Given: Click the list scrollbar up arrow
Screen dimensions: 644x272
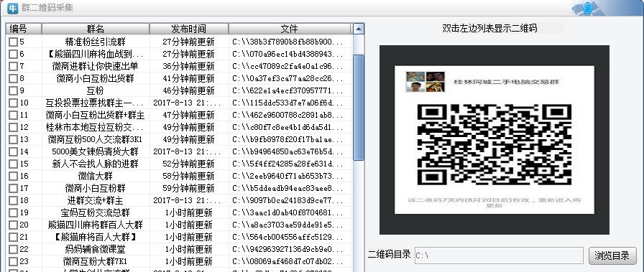Looking at the screenshot, I should (359, 29).
